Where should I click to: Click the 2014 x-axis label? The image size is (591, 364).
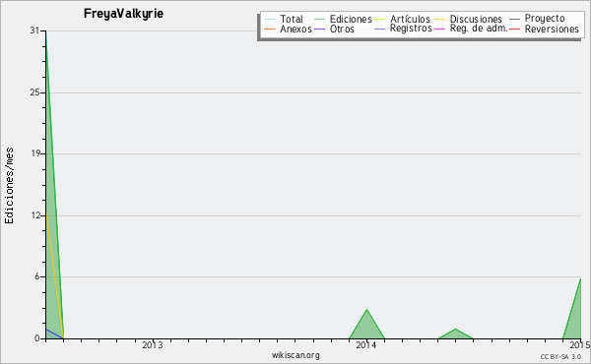(366, 344)
